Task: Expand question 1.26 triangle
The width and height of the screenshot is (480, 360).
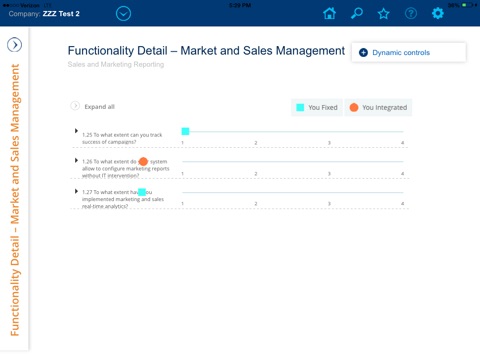Action: coord(76,160)
